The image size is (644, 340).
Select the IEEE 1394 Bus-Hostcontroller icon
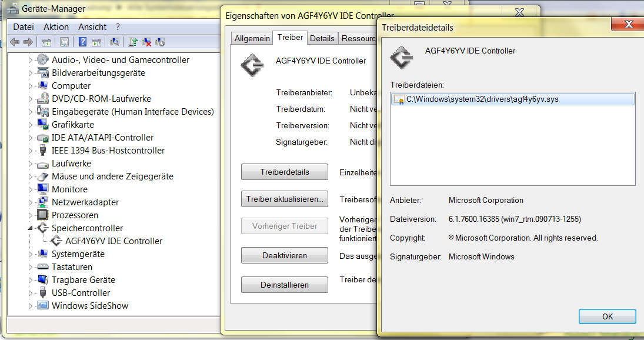pyautogui.click(x=43, y=150)
